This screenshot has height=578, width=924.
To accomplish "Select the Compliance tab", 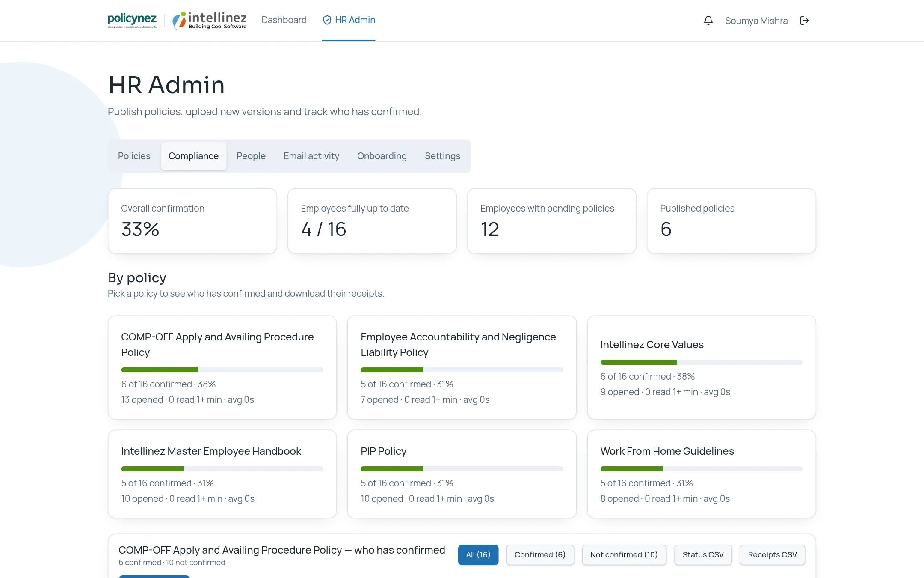I will (x=193, y=156).
